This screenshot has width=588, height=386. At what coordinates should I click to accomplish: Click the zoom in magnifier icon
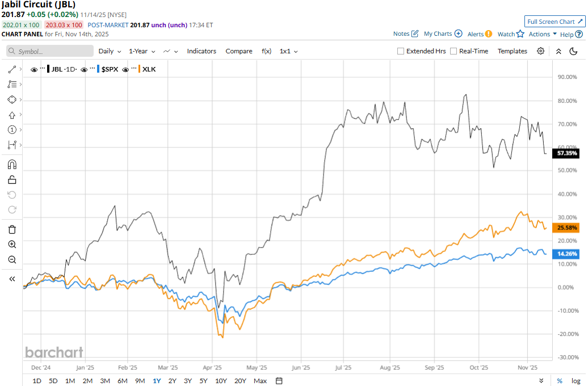tap(12, 245)
